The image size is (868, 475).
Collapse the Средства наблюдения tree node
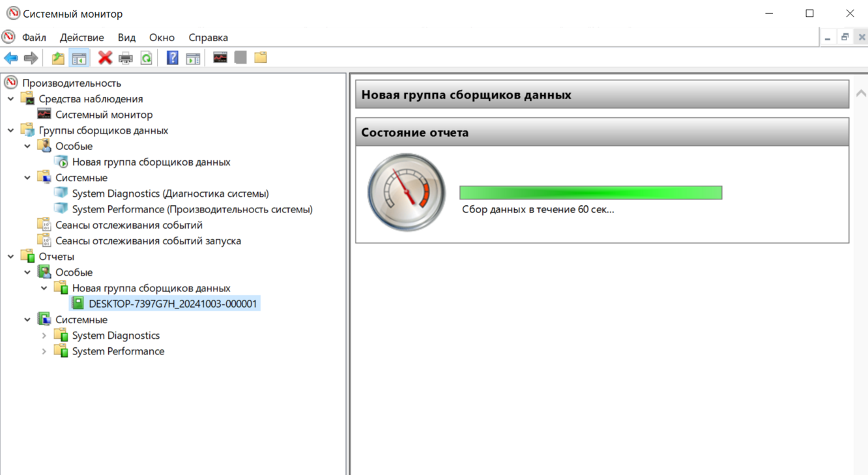click(11, 99)
